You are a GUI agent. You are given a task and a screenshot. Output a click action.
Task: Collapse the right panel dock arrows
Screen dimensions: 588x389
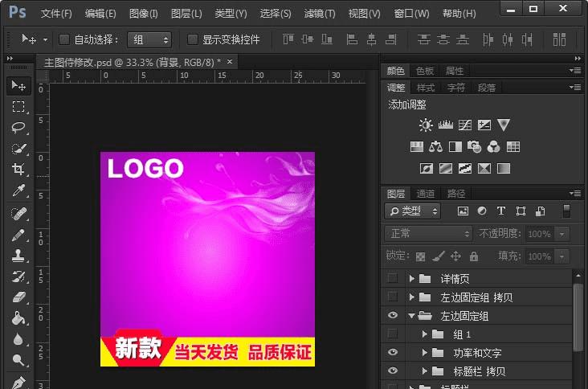(578, 59)
